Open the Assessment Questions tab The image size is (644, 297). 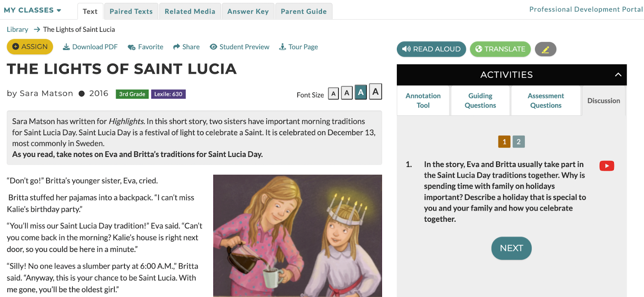[546, 101]
